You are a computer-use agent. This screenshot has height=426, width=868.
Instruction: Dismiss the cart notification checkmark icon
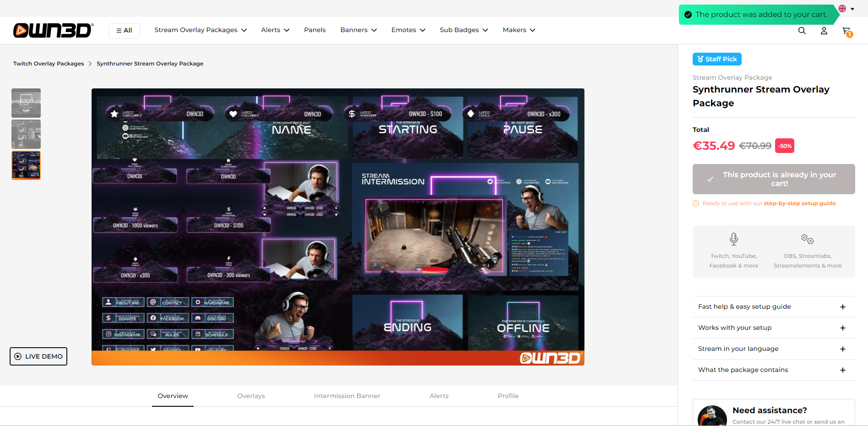tap(688, 14)
